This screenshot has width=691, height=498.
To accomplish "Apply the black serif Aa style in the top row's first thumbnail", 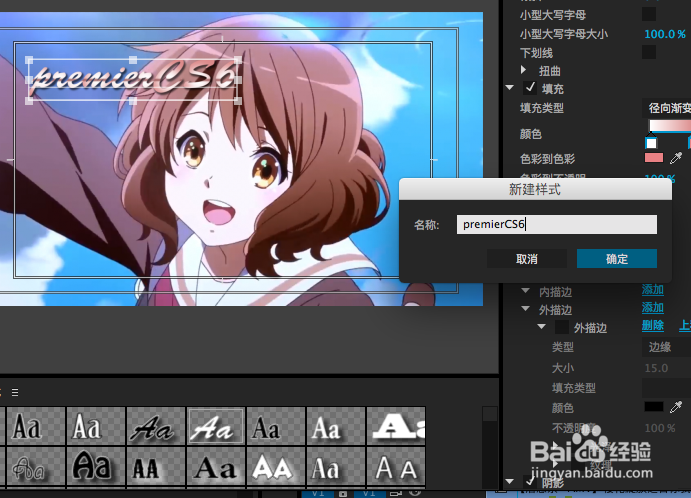I will click(x=36, y=426).
